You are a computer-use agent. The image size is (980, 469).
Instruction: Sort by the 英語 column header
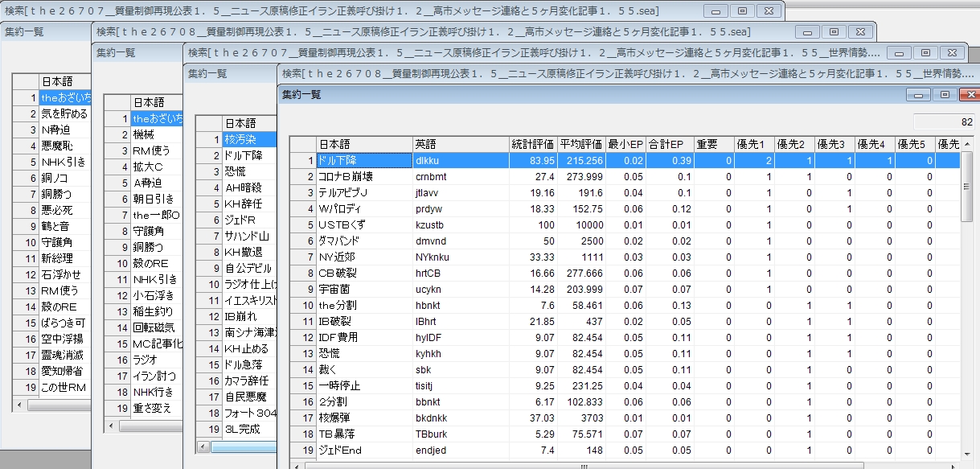461,144
